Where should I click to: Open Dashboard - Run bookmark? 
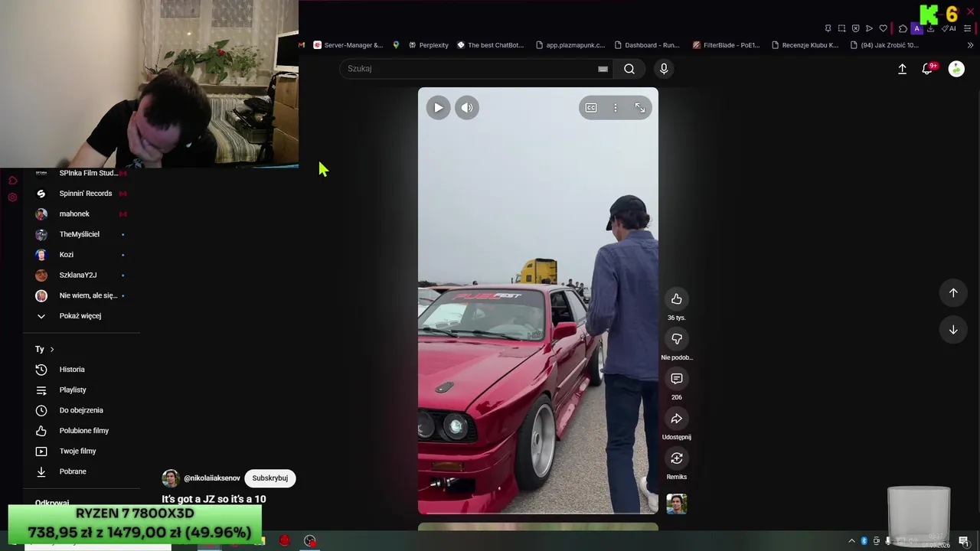(x=647, y=45)
